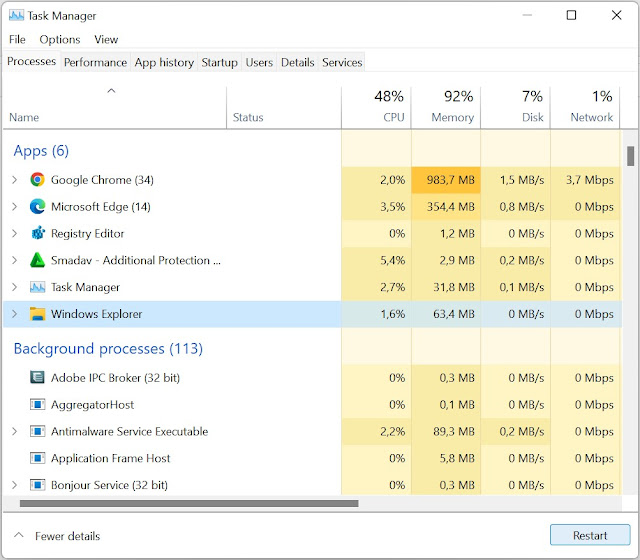Expand the Antimalware Service Executable arrow
This screenshot has height=560, width=640.
point(15,431)
